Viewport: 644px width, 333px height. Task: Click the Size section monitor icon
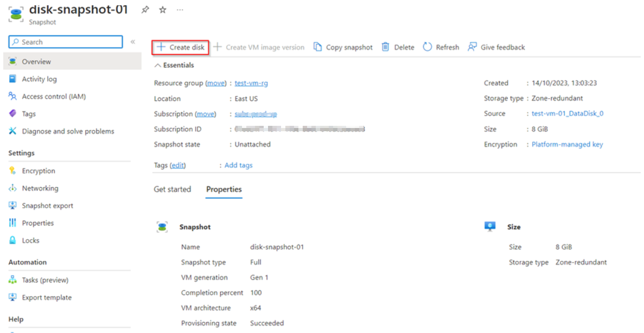[490, 227]
